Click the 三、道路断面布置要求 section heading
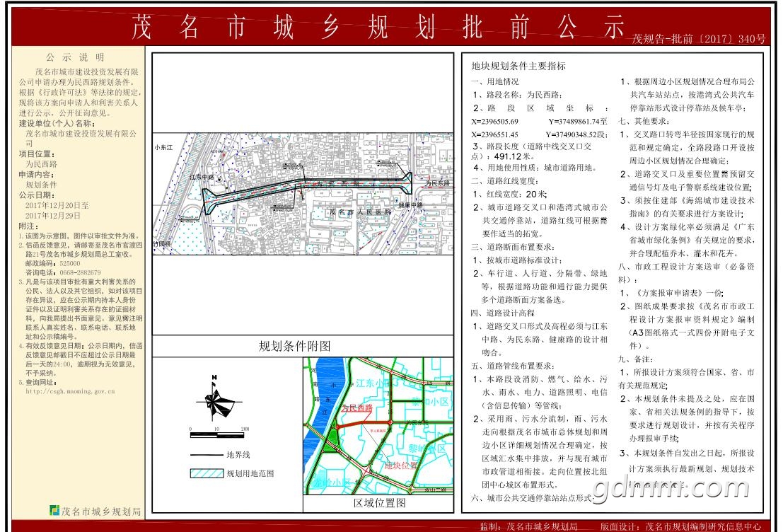Screen dimensions: 783x532 pos(513,247)
